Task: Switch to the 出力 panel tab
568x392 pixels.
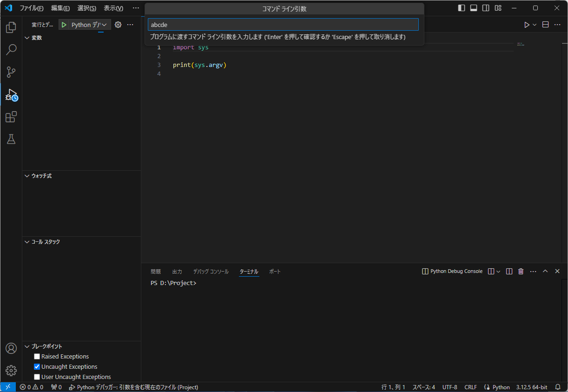Action: [x=177, y=272]
